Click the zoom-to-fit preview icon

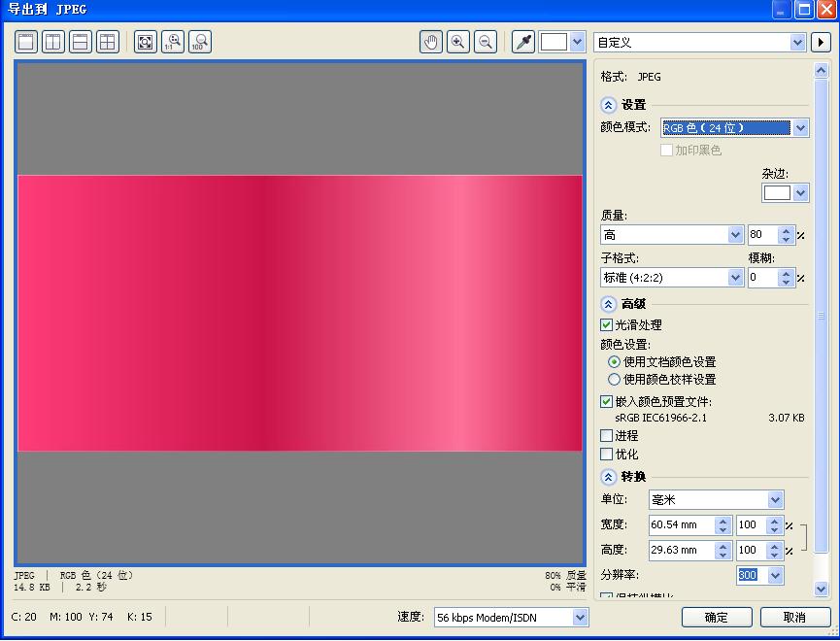(145, 42)
